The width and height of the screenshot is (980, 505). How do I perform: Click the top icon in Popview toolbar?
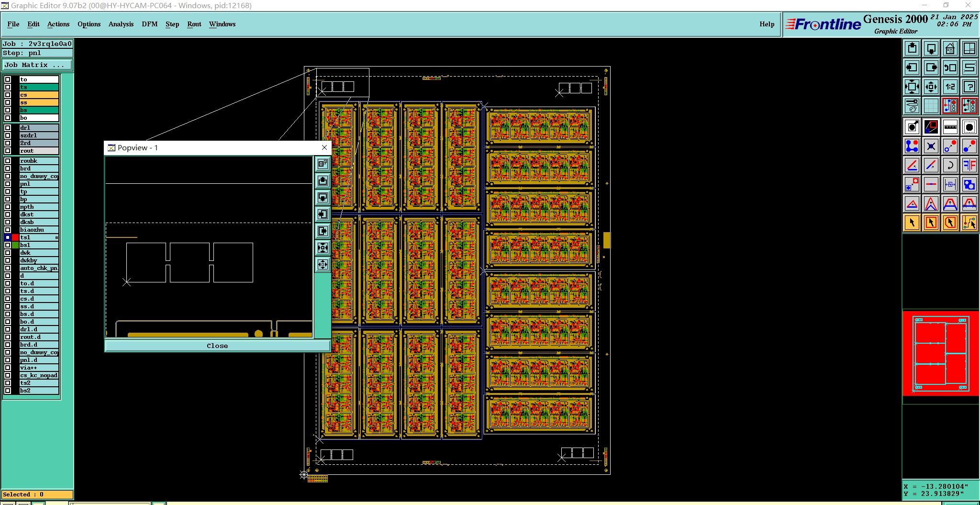tap(323, 164)
